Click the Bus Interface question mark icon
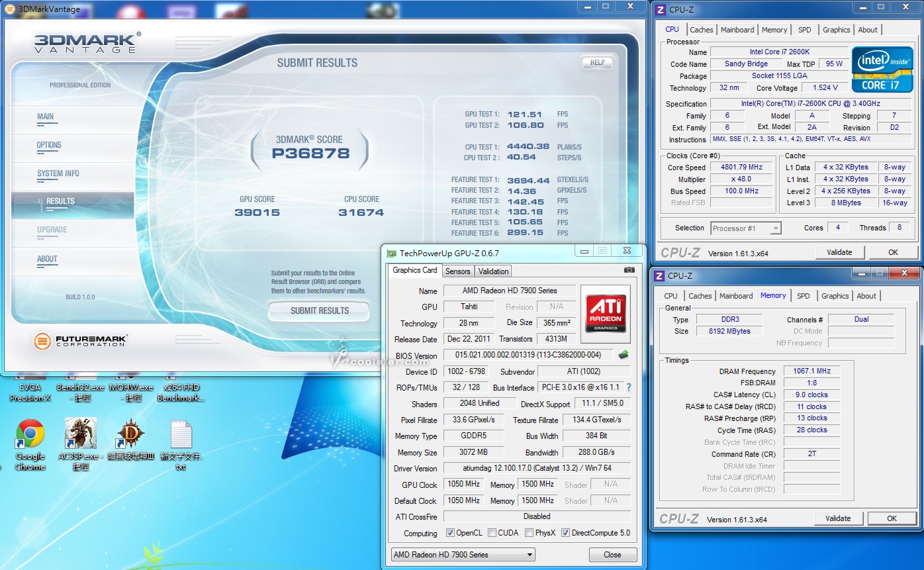 (x=629, y=387)
